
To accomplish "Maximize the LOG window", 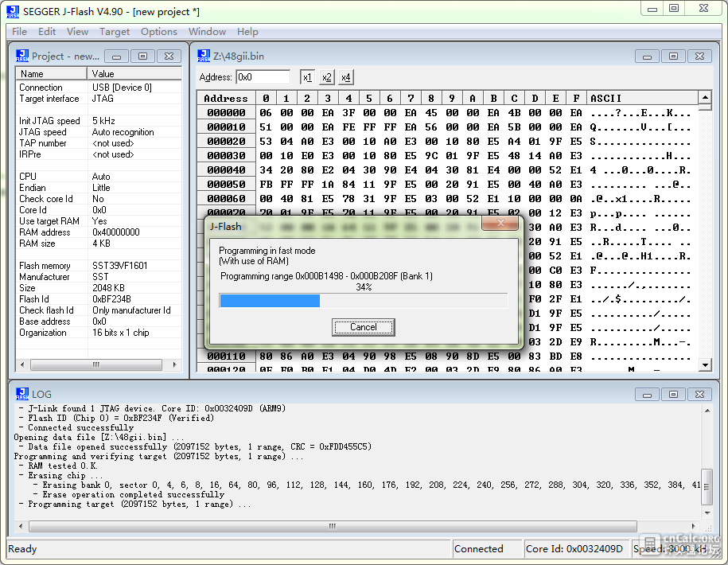I will (x=674, y=394).
